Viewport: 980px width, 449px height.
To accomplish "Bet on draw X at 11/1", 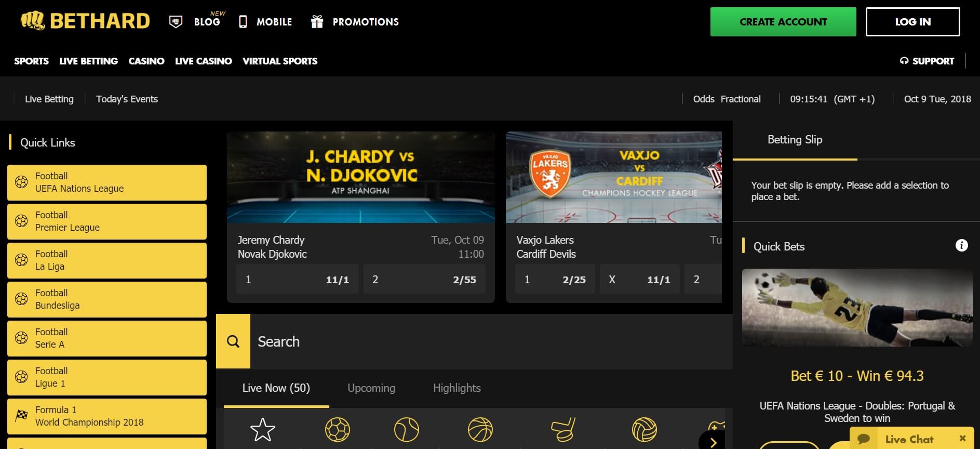I will [640, 280].
